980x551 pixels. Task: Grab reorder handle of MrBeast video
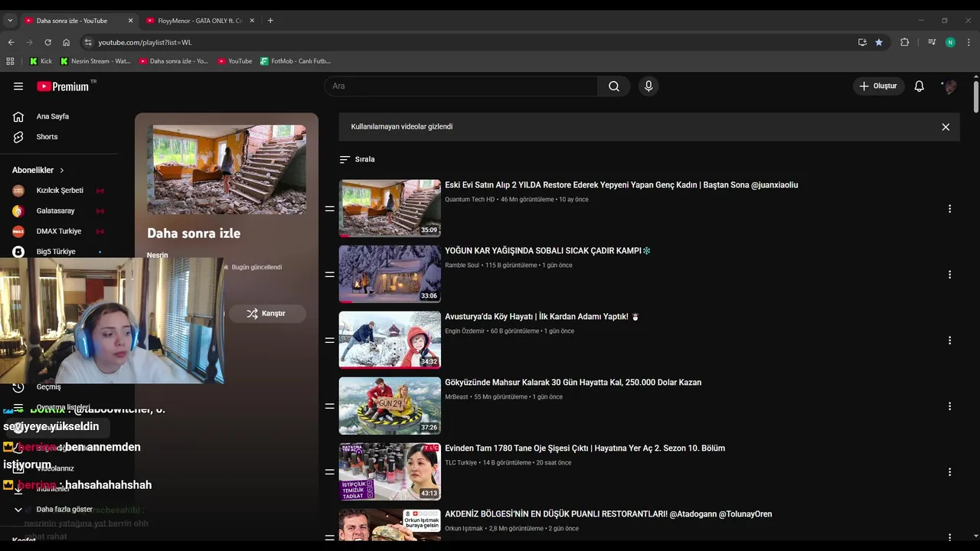(330, 406)
